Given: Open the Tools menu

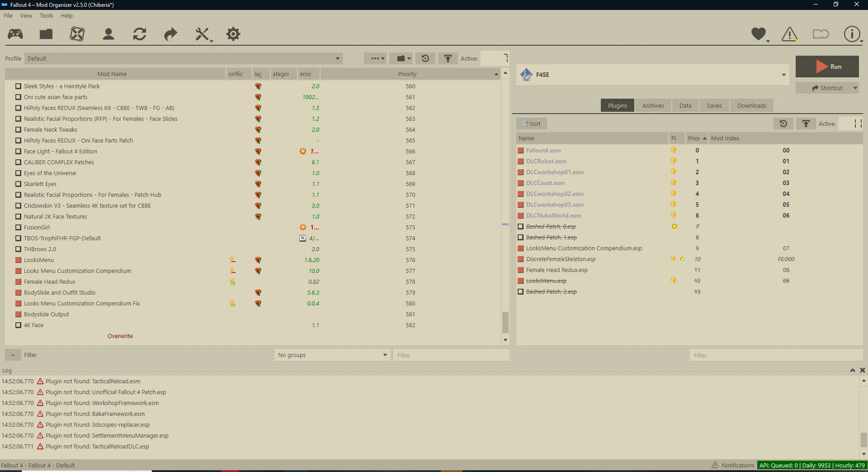Looking at the screenshot, I should point(46,15).
